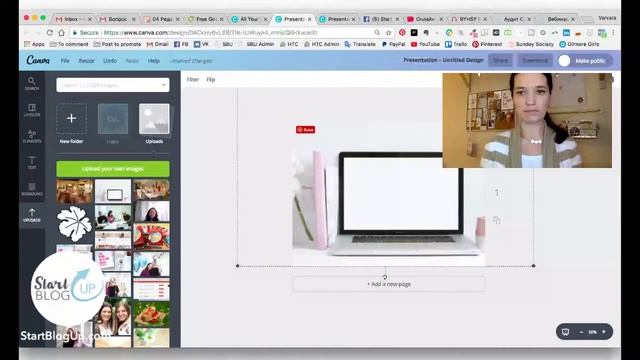Open the Resize menu

86,61
